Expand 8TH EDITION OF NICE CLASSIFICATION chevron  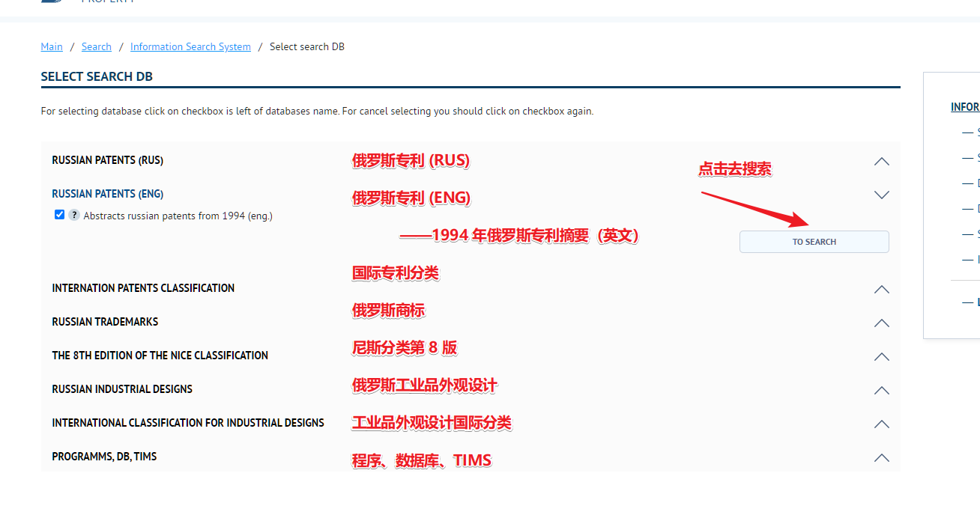(x=882, y=356)
